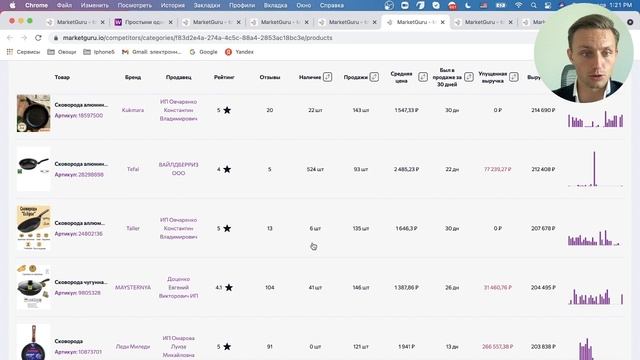The image size is (640, 360).
Task: Open seller ИП Овчаренко in Taller row
Action: [178, 228]
